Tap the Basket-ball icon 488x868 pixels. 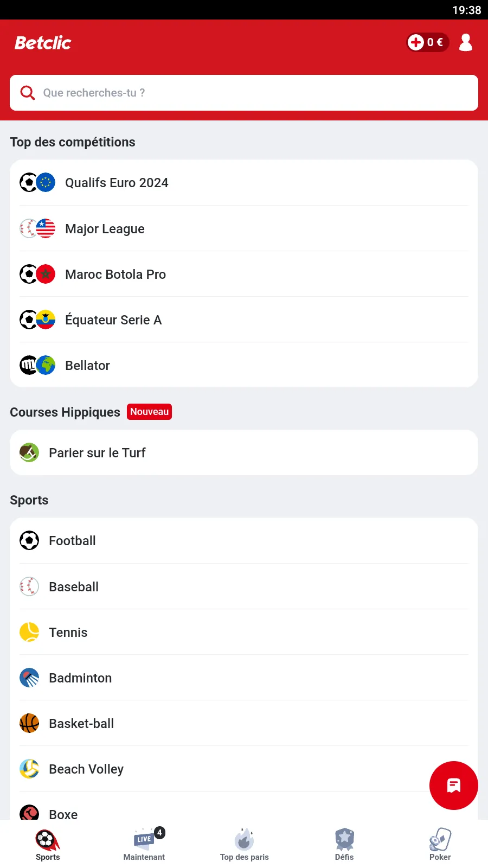point(29,723)
